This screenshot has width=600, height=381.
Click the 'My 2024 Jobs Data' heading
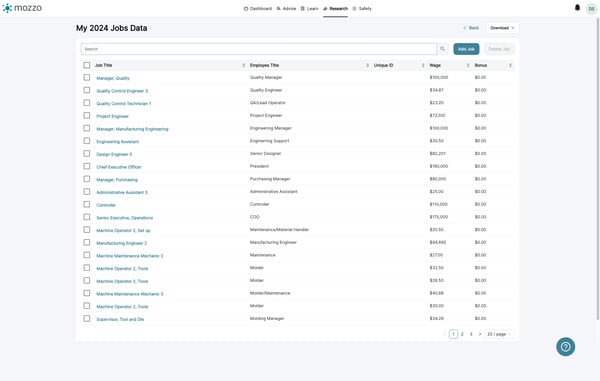(111, 28)
